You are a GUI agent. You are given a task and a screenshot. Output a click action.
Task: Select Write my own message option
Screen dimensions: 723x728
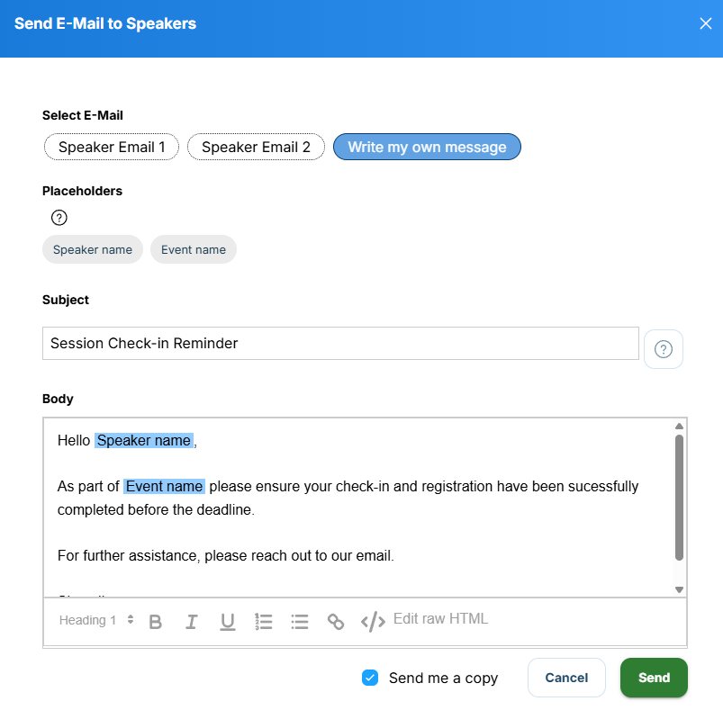click(427, 147)
